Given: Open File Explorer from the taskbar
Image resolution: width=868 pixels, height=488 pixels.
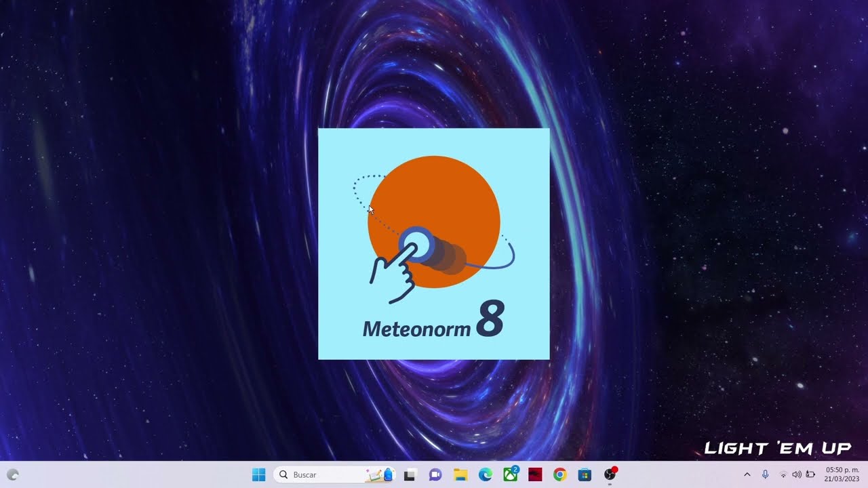Looking at the screenshot, I should 460,475.
